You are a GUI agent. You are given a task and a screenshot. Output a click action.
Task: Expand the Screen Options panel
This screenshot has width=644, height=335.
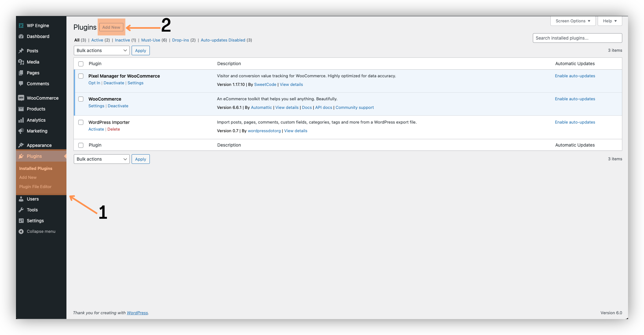click(x=573, y=21)
